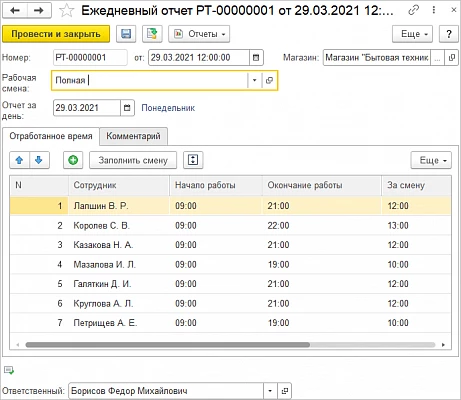
Task: Switch to Отработанное время tab
Action: click(x=51, y=136)
